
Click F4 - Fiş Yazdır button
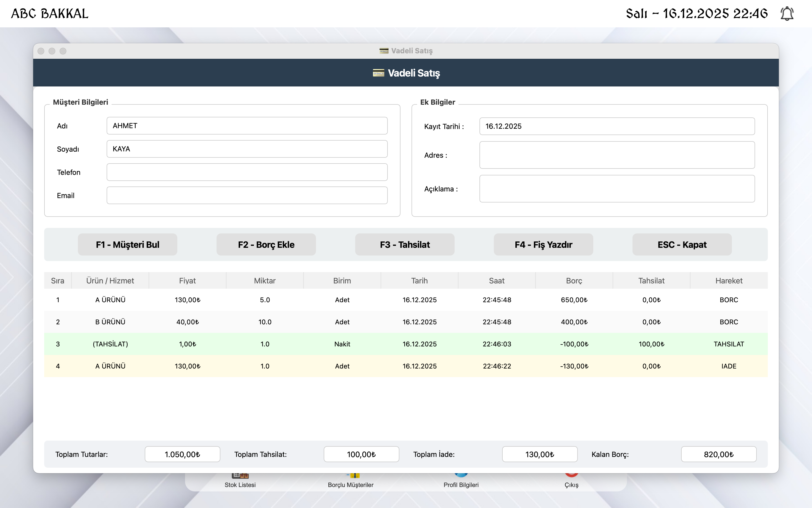(x=543, y=244)
